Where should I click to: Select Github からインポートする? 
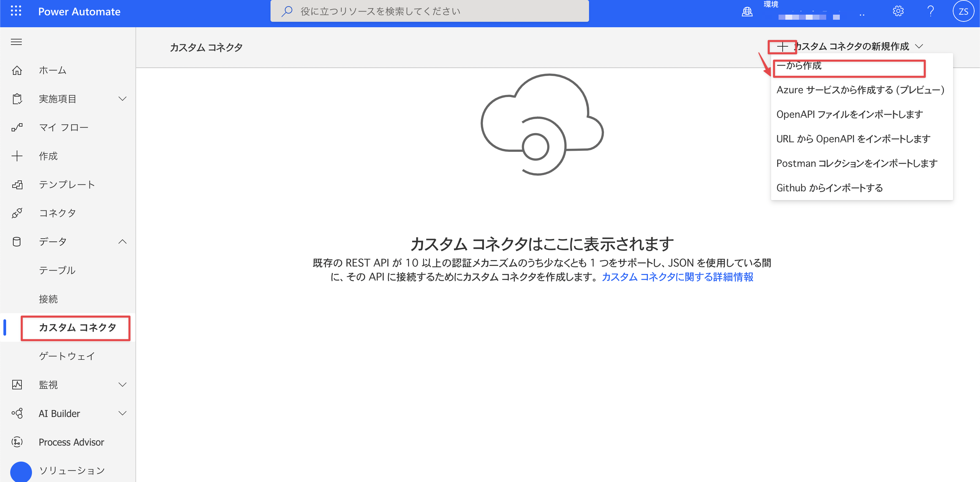point(862,188)
